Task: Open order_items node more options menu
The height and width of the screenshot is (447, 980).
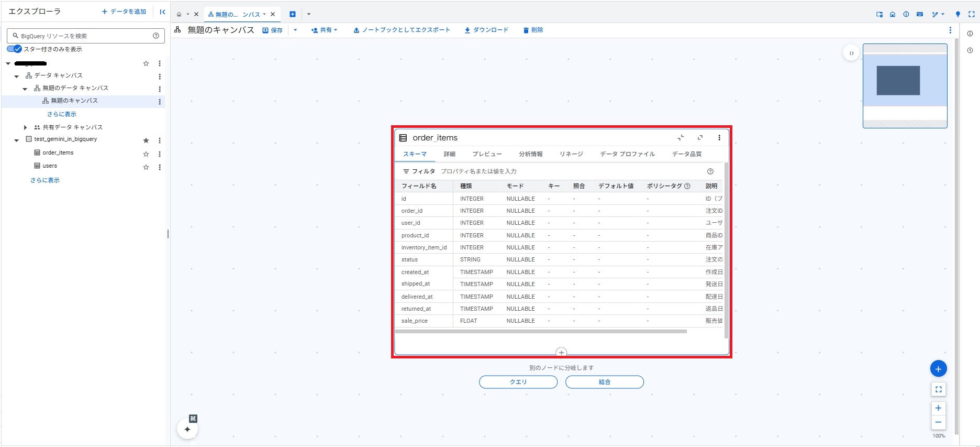Action: coord(719,138)
